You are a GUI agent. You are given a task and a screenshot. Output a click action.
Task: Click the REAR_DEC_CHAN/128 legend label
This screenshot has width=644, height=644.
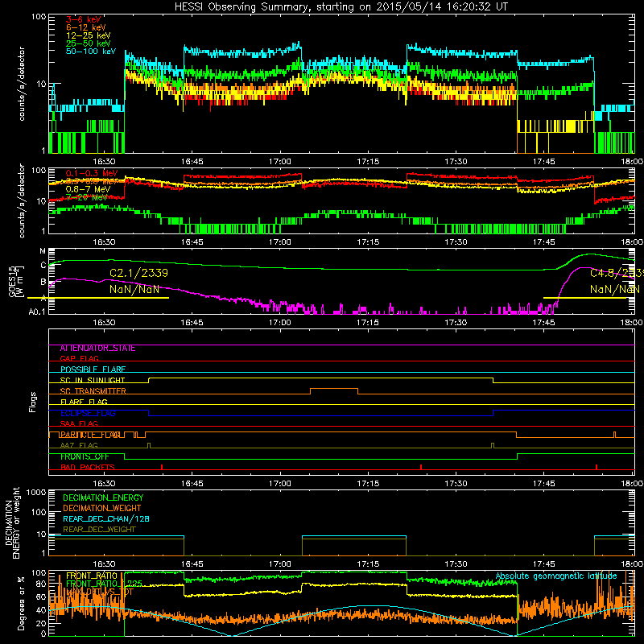(x=106, y=519)
